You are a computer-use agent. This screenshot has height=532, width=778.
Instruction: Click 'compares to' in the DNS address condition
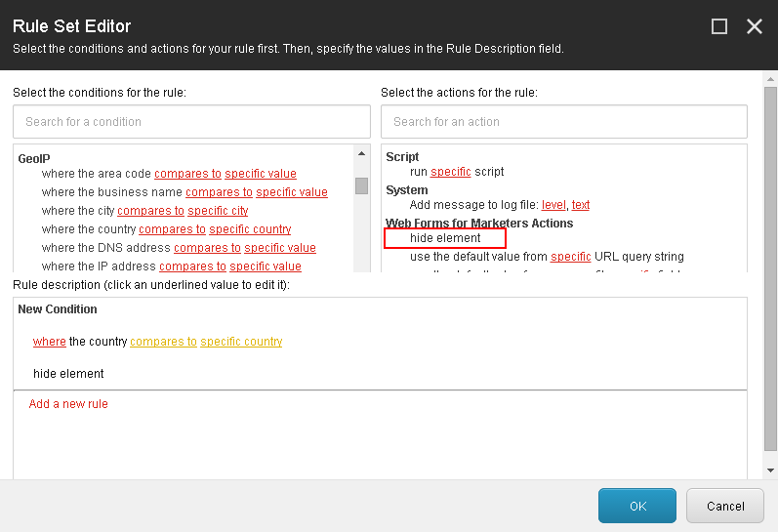tap(207, 248)
